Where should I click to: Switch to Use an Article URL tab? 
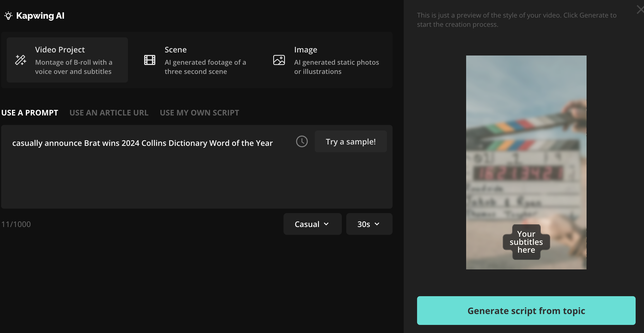pyautogui.click(x=109, y=113)
